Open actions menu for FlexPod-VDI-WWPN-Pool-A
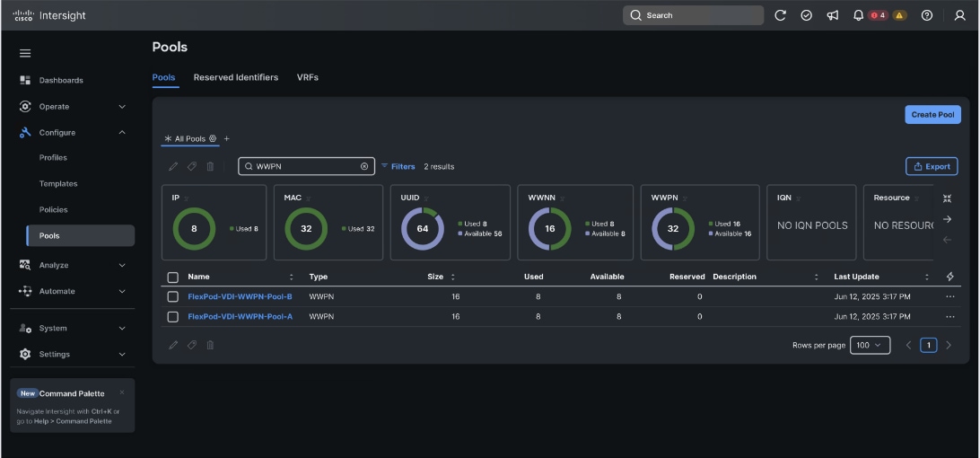This screenshot has height=458, width=980. (950, 317)
